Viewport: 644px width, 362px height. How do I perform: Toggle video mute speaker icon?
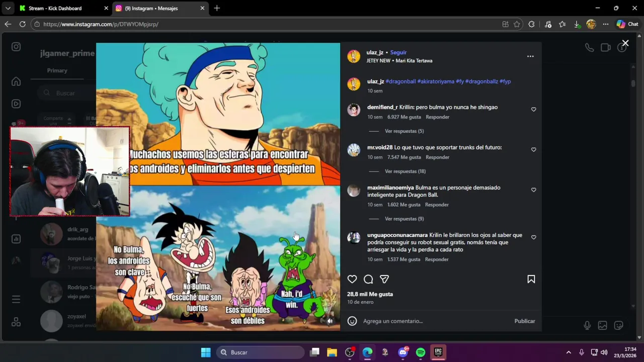(330, 321)
